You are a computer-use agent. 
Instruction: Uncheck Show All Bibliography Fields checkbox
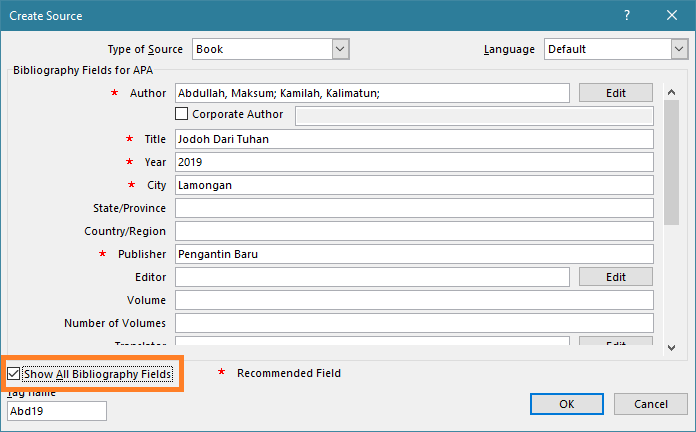click(x=13, y=374)
